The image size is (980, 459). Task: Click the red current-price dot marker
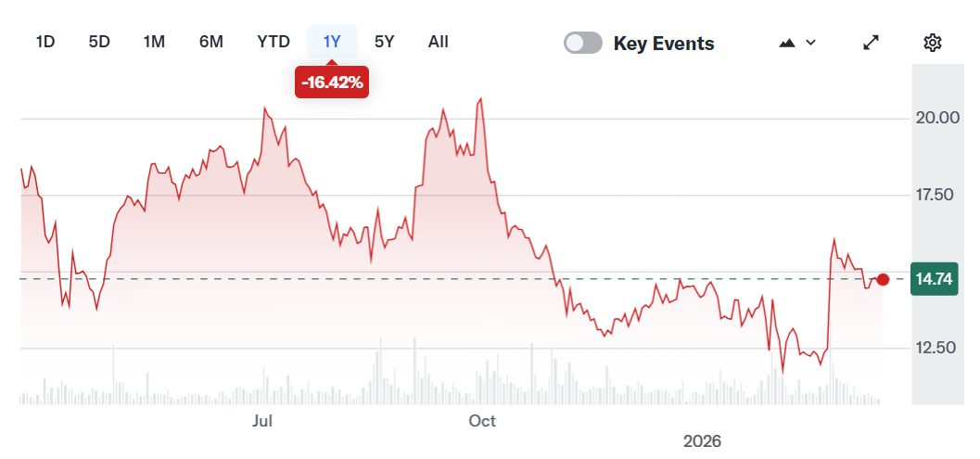point(883,279)
